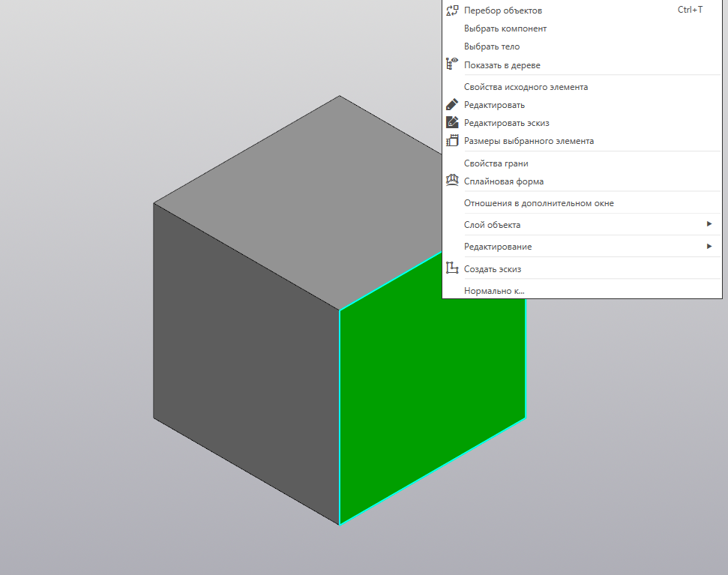Image resolution: width=728 pixels, height=575 pixels.
Task: Click the Создать эскиз sketch icon
Action: [x=452, y=268]
